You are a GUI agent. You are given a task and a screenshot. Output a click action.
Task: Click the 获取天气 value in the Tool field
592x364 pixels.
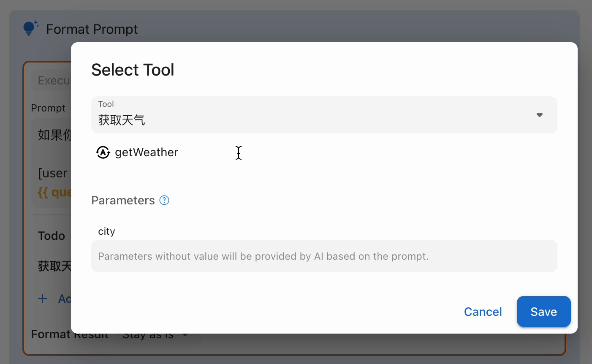click(x=122, y=120)
